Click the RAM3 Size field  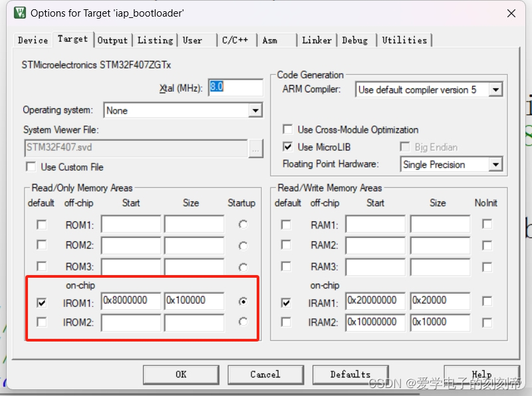440,267
